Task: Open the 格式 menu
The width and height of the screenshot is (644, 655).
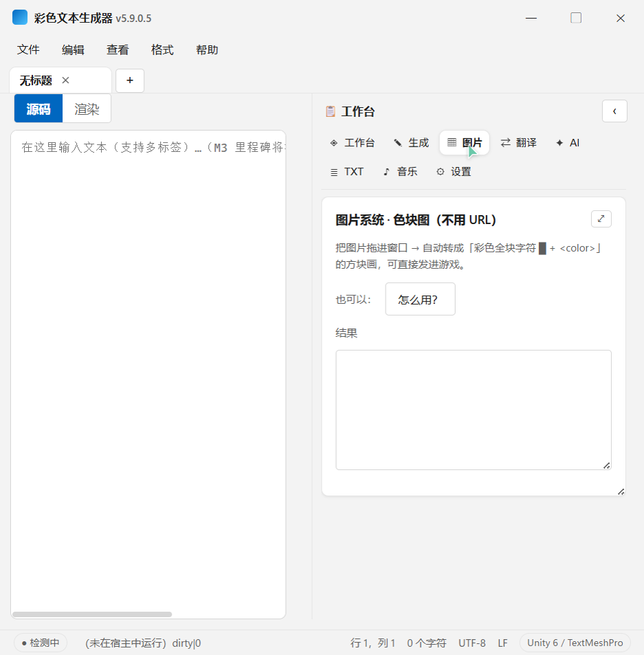Action: point(162,49)
